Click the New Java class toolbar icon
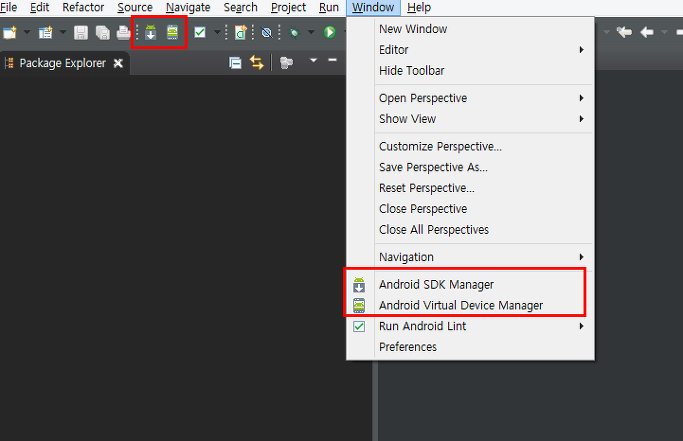Viewport: 683px width, 441px height. (x=240, y=33)
